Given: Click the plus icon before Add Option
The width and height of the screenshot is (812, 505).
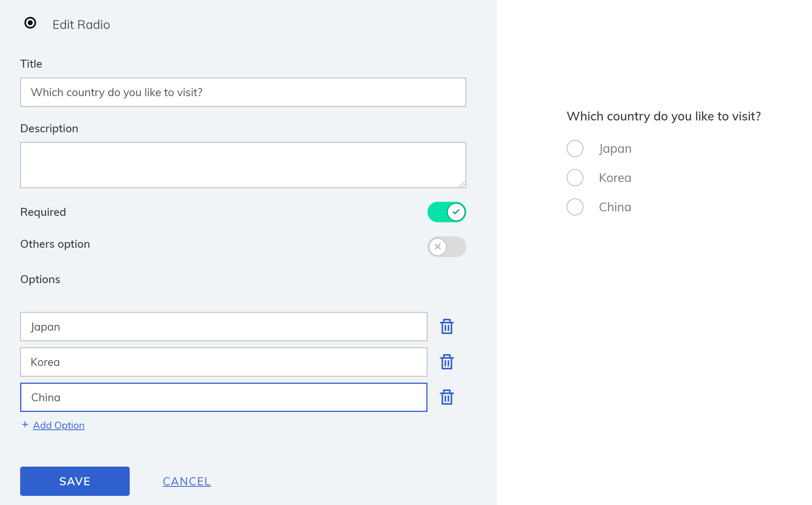Looking at the screenshot, I should click(x=25, y=424).
